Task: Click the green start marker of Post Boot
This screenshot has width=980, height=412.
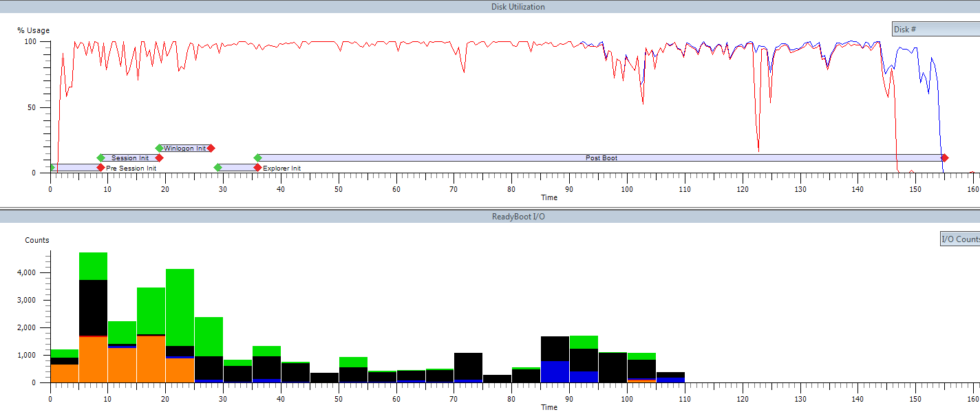Action: pyautogui.click(x=258, y=158)
